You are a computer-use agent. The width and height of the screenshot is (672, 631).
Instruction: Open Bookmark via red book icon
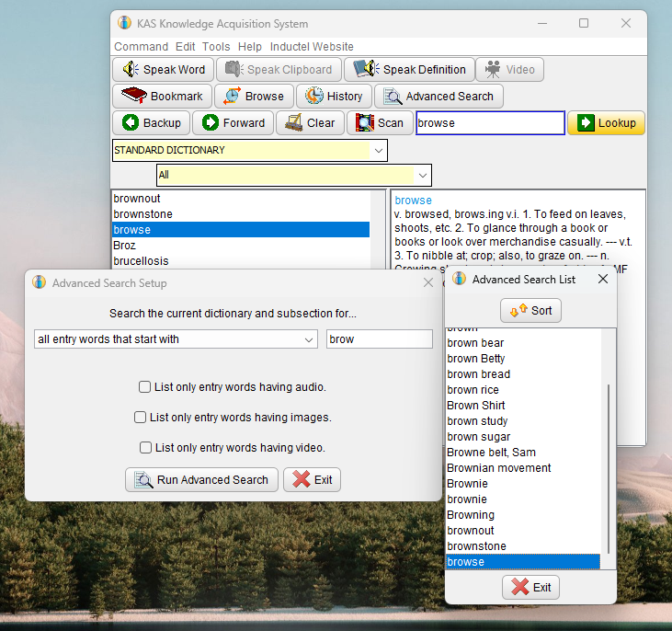point(134,96)
